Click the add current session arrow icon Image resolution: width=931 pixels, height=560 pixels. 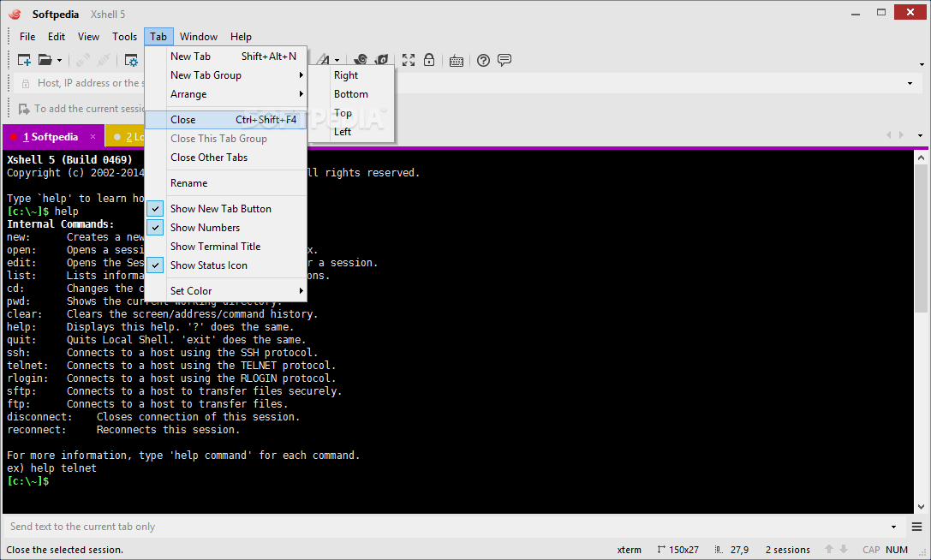click(x=24, y=110)
